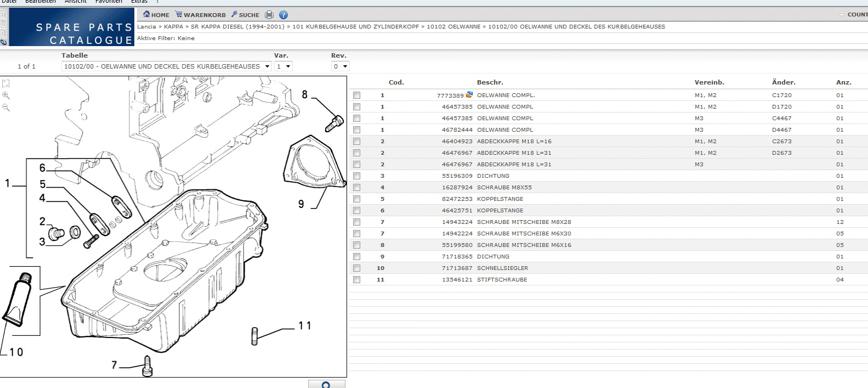Click the info icon beside code 7773389
The image size is (868, 388).
[x=469, y=94]
